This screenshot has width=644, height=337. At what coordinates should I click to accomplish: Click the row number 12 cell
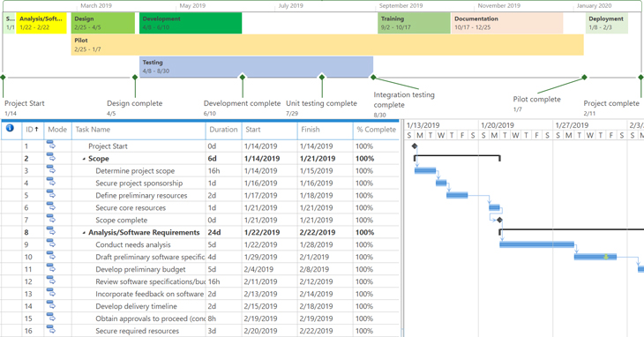(x=33, y=281)
